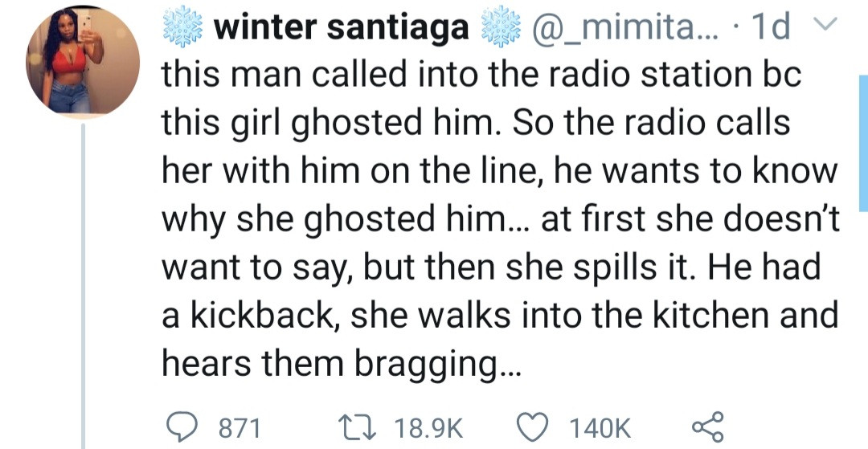
Task: Like the tweet with heart icon
Action: click(533, 427)
